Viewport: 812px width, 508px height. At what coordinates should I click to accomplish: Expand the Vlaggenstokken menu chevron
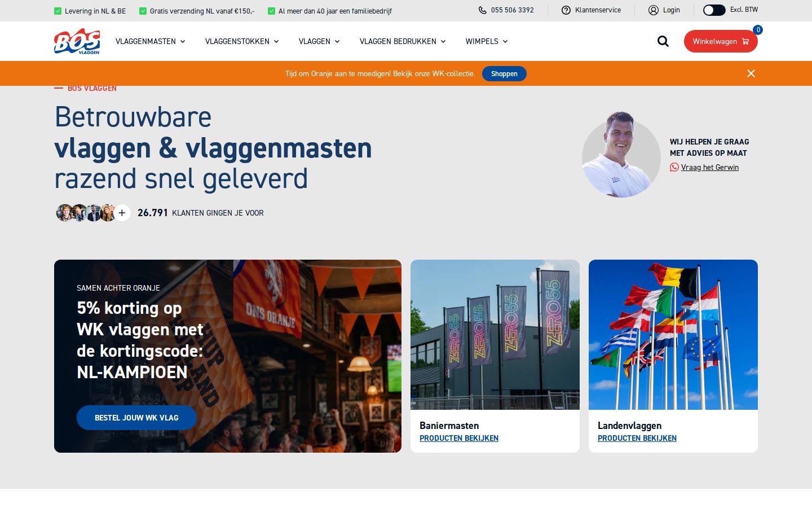click(x=276, y=42)
